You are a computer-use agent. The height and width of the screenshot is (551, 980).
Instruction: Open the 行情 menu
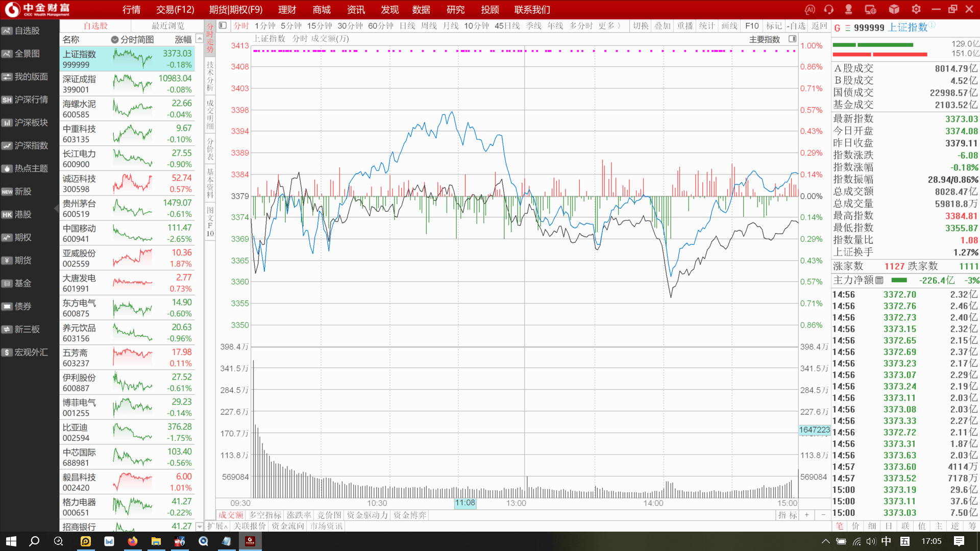pos(131,10)
